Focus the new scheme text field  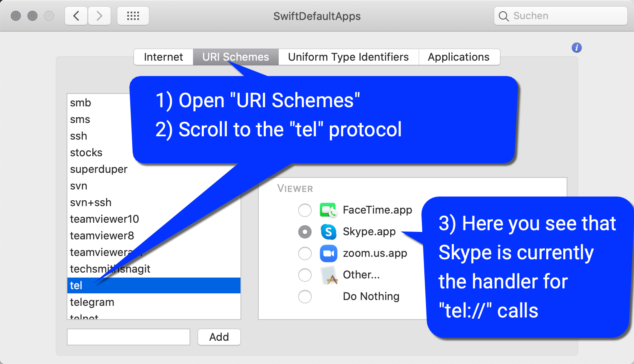(x=129, y=337)
